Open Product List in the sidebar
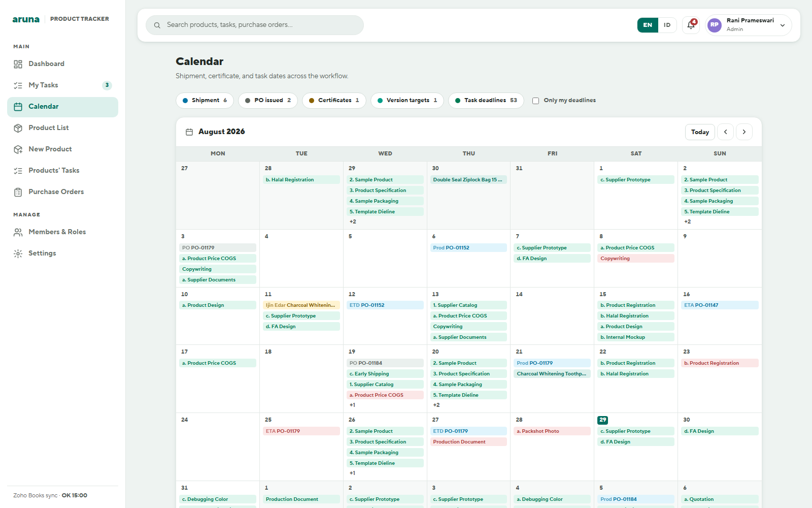 point(62,128)
